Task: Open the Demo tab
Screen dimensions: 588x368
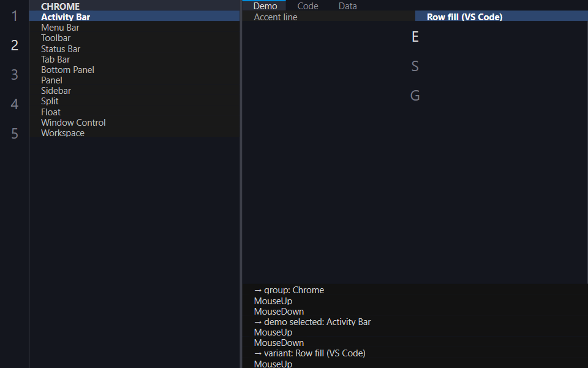Action: [265, 6]
